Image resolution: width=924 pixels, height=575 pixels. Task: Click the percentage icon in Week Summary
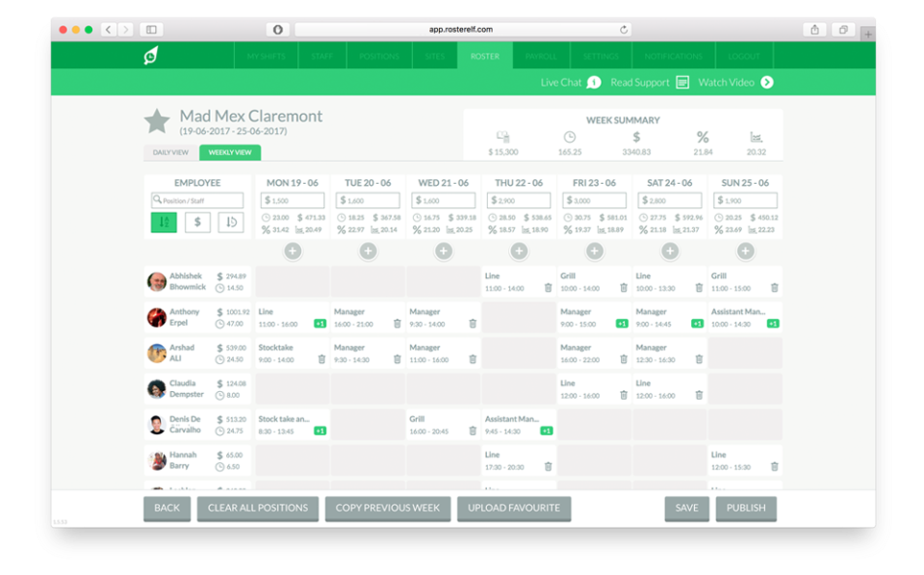click(x=702, y=138)
